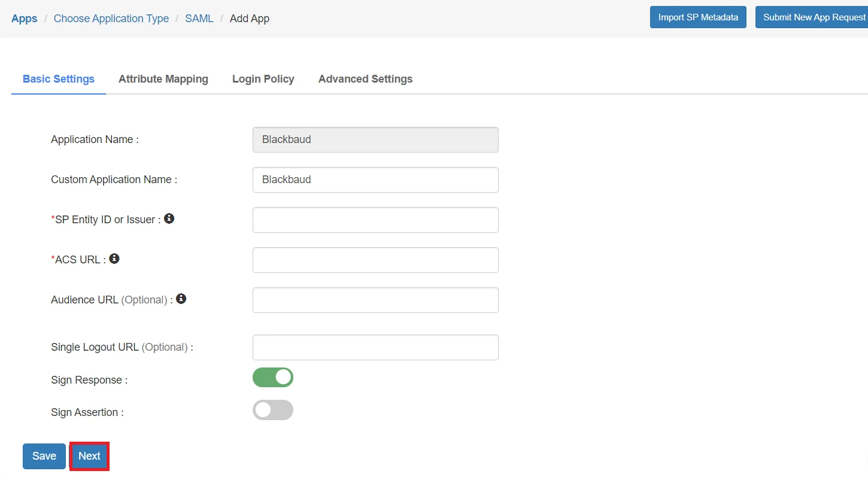Click the 'Custom Application Name :' label

[114, 180]
